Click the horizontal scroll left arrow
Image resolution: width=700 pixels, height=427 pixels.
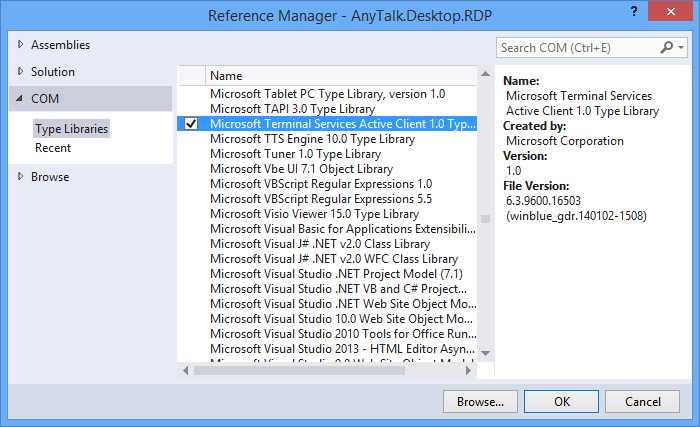[x=185, y=370]
